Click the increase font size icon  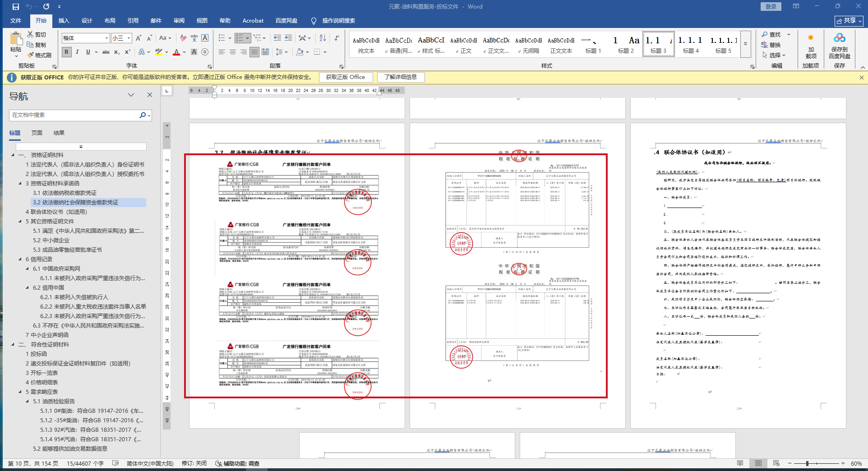[x=139, y=38]
